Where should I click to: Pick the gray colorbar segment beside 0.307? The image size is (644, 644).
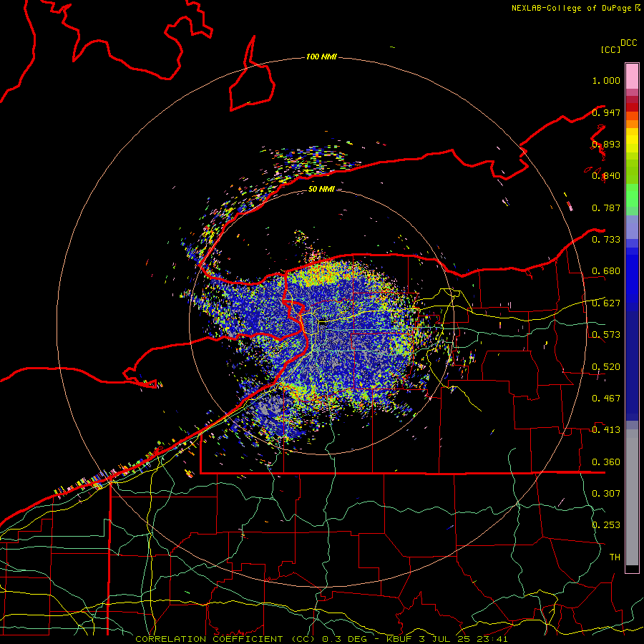tap(632, 497)
